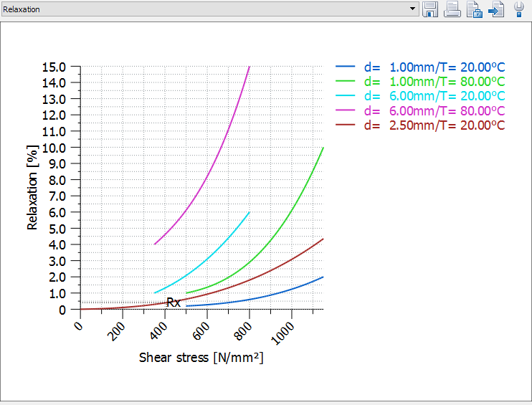Click the Rx marker label on the chart

(174, 302)
